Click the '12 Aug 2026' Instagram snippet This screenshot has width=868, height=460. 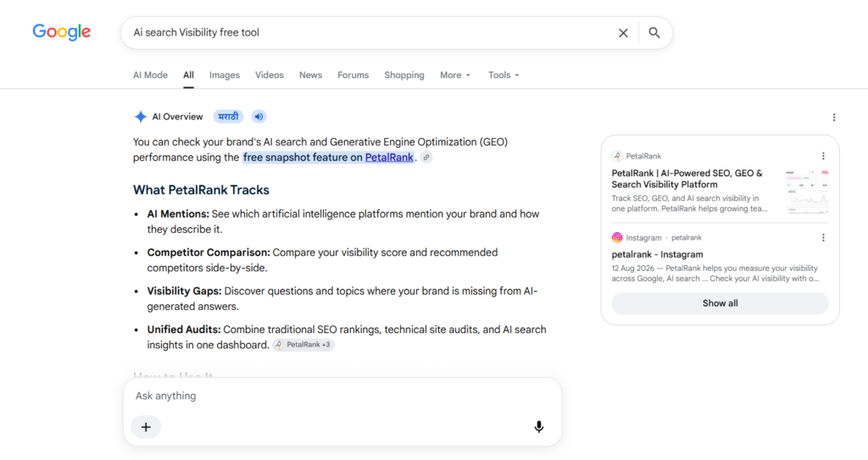pos(715,274)
